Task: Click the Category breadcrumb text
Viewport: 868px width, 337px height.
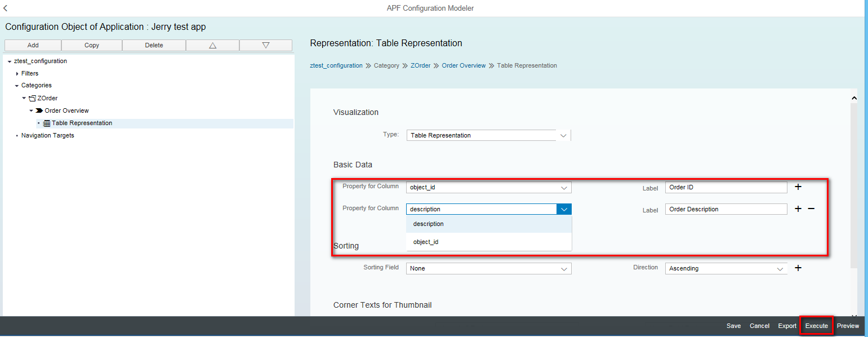Action: click(386, 65)
